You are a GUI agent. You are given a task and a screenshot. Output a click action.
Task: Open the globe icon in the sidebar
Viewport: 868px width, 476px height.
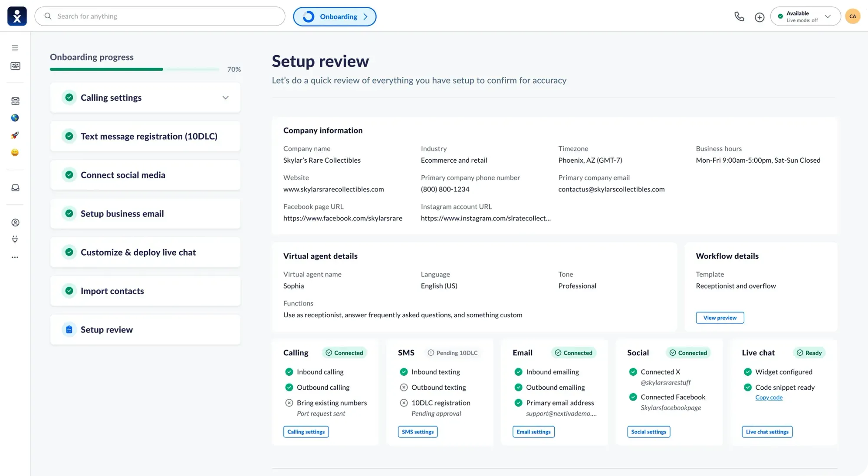click(x=15, y=118)
